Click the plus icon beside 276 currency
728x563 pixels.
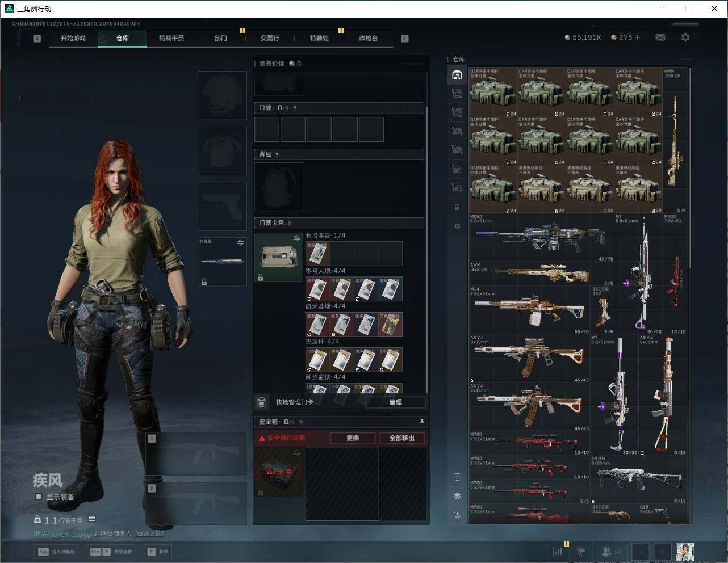coord(637,37)
